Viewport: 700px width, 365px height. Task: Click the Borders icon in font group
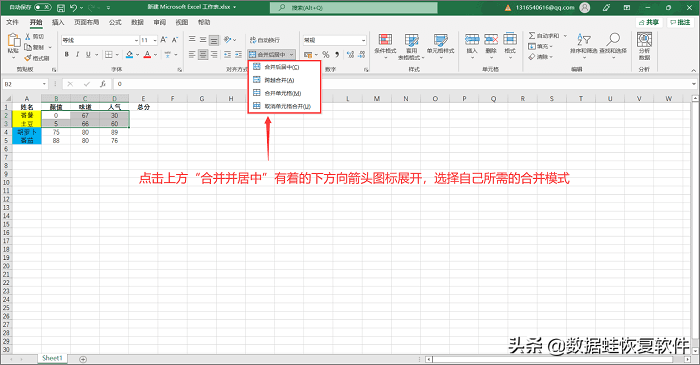click(x=108, y=54)
